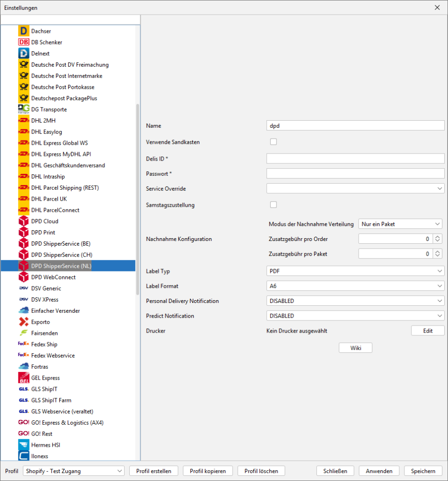Select GLS ShipIT Farm in the list

[x=51, y=400]
